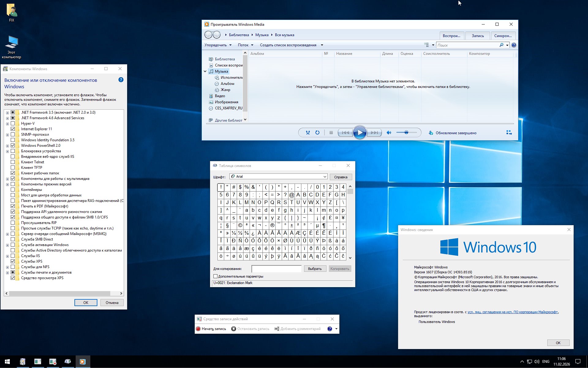Viewport: 588px width, 368px height.
Task: Mute the Windows Media Player volume
Action: click(389, 132)
